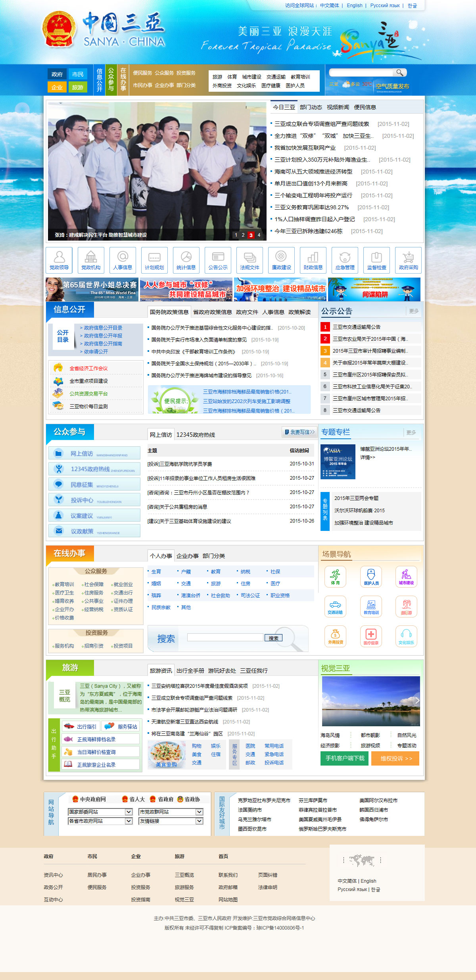Open the 美食游购 food thumbnail
The height and width of the screenshot is (980, 476).
166,754
